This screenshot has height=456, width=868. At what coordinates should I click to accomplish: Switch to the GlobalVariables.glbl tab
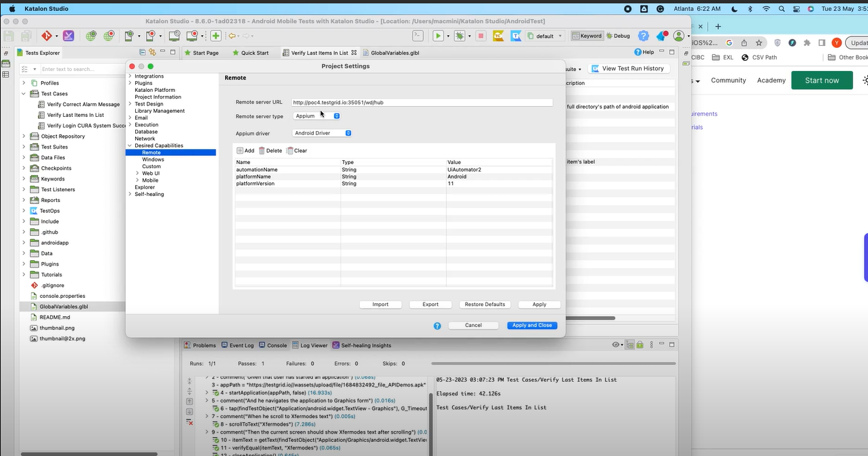tap(391, 53)
